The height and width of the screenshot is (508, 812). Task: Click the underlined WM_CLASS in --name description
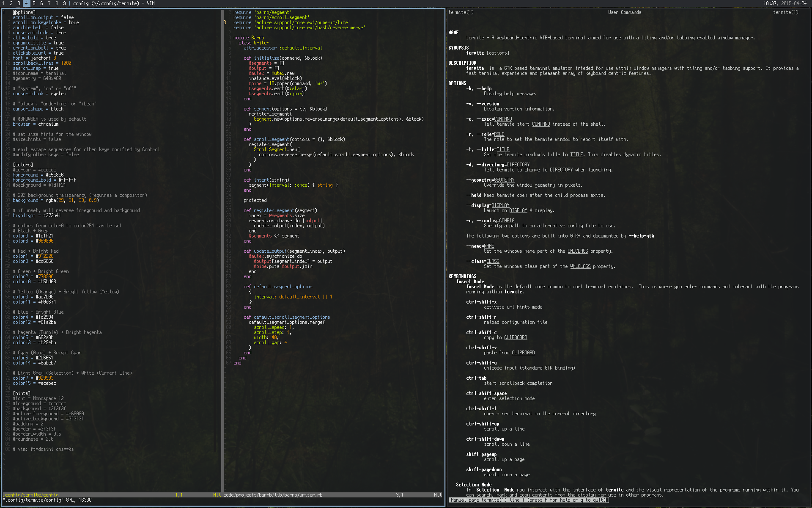coord(578,251)
